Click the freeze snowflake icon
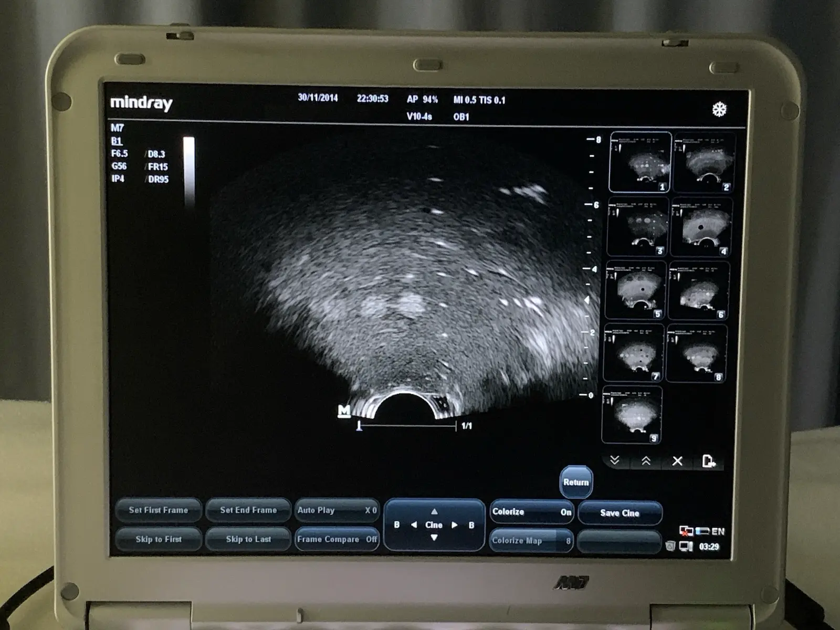840x630 pixels. pyautogui.click(x=719, y=109)
